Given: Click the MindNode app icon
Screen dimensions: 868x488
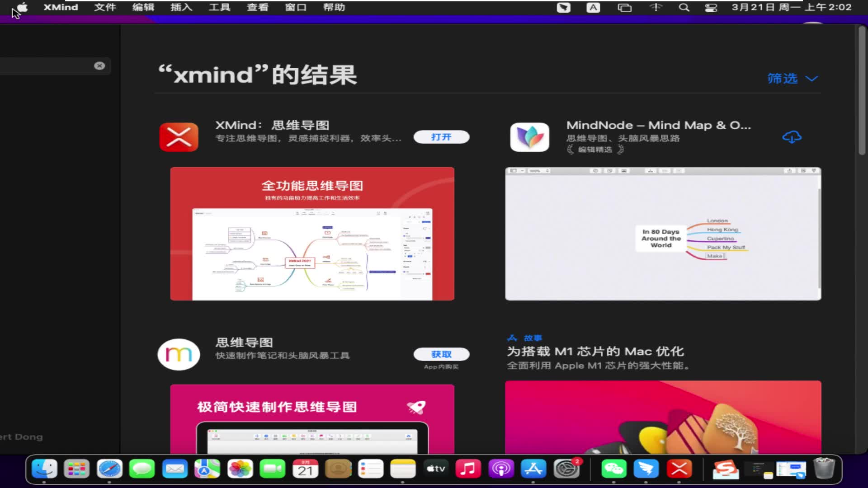Looking at the screenshot, I should [x=529, y=137].
